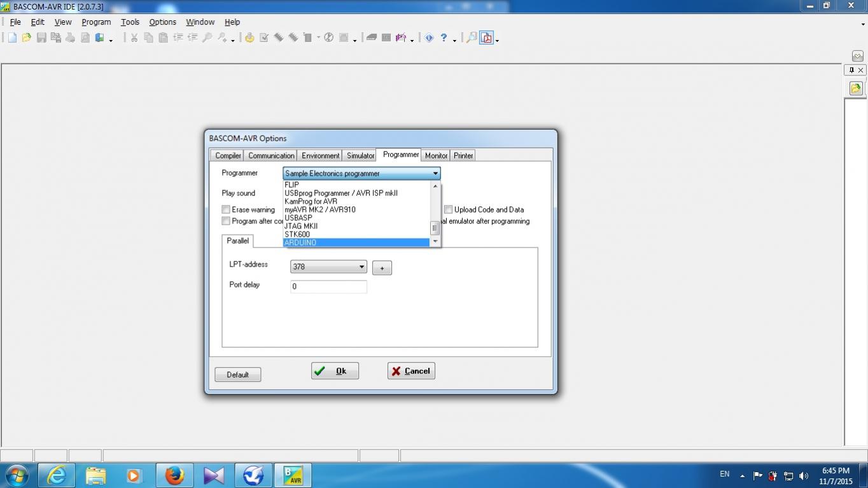
Task: Expand the LPT-address dropdown
Action: [x=361, y=267]
